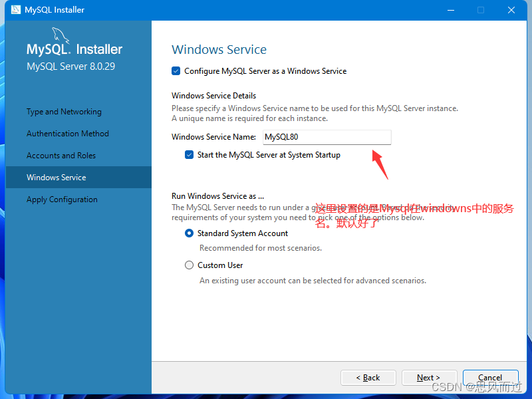Viewport: 532px width, 399px height.
Task: Click the 'Windows Service Name:' label
Action: 213,137
